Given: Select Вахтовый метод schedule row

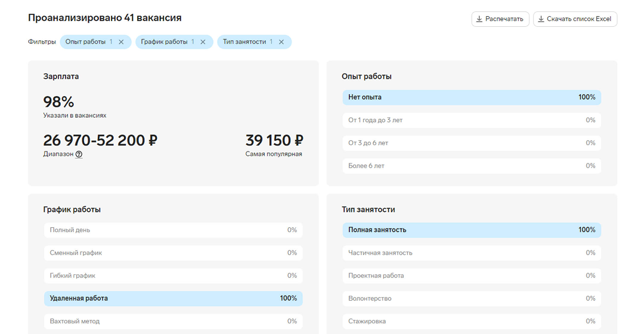Looking at the screenshot, I should (x=173, y=321).
